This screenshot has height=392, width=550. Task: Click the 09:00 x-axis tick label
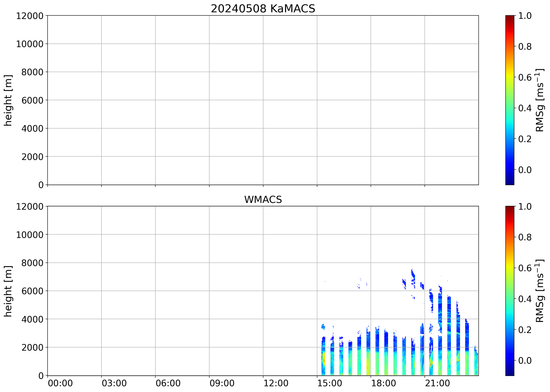click(x=222, y=383)
